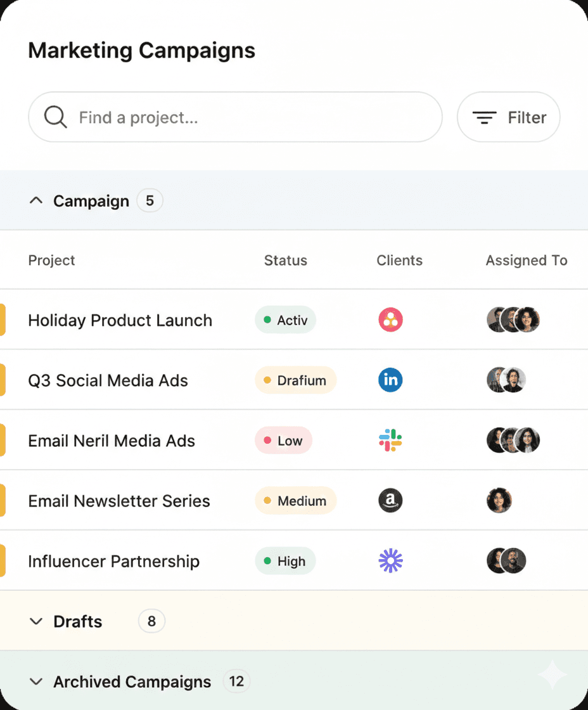Viewport: 588px width, 710px height.
Task: Open the Q3 Social Media Ads project
Action: click(x=108, y=380)
